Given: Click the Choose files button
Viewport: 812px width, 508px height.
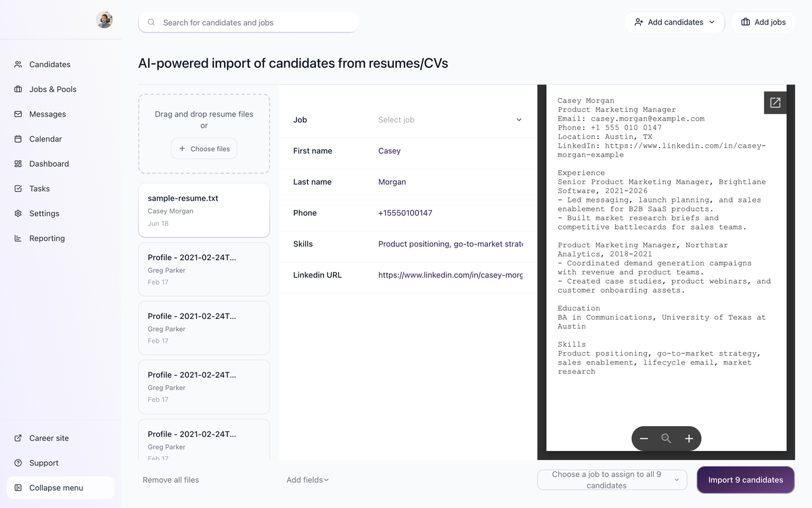Looking at the screenshot, I should coord(204,149).
